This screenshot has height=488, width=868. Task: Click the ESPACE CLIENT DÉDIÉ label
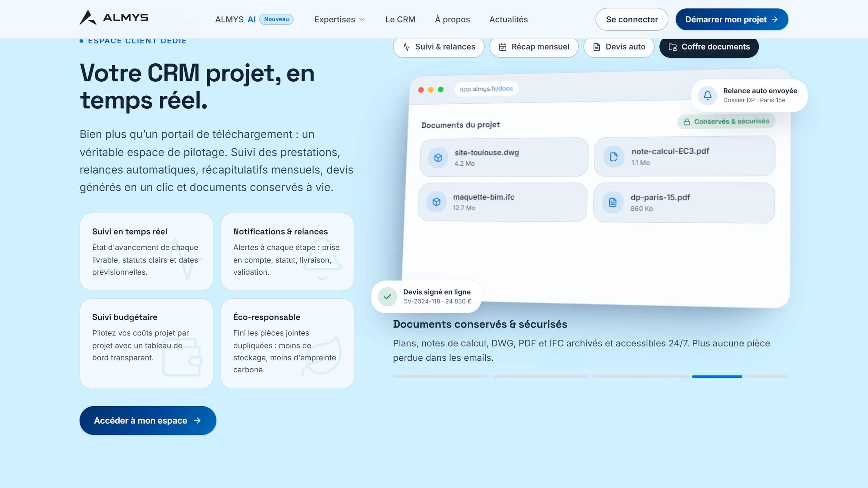pos(137,41)
